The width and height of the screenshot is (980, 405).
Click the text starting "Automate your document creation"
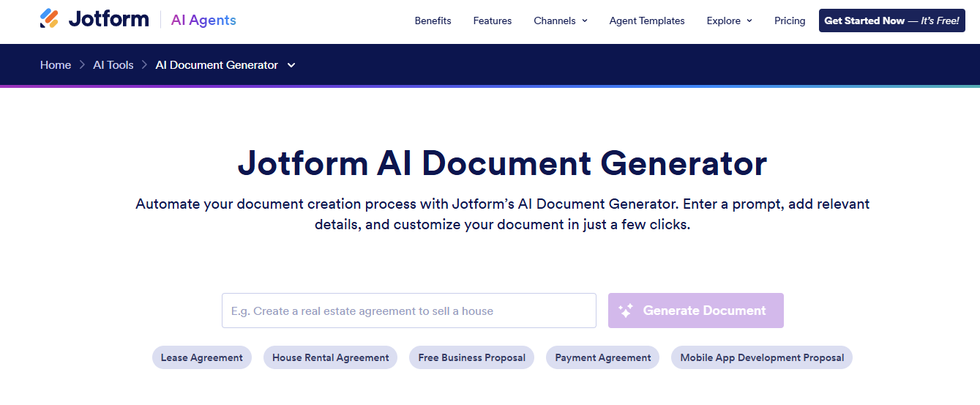pos(503,214)
